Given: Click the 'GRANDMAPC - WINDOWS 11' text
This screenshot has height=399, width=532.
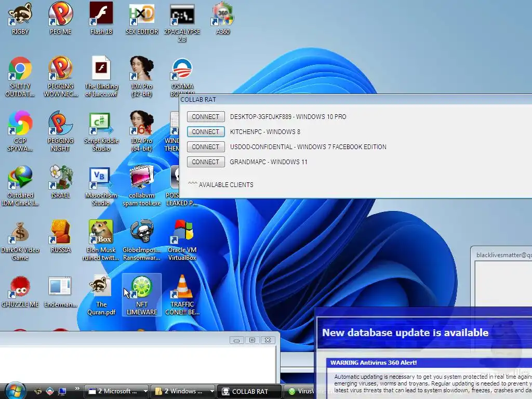Looking at the screenshot, I should coord(269,162).
